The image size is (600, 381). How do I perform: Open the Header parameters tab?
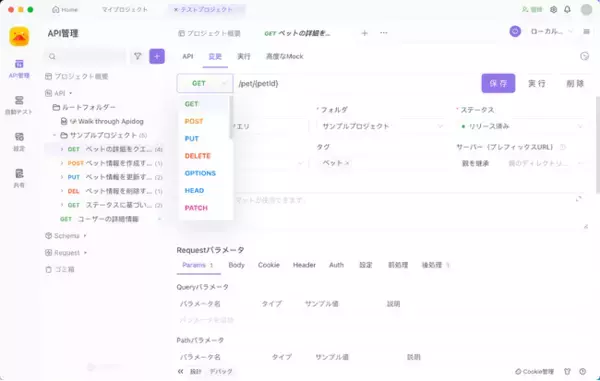(304, 265)
